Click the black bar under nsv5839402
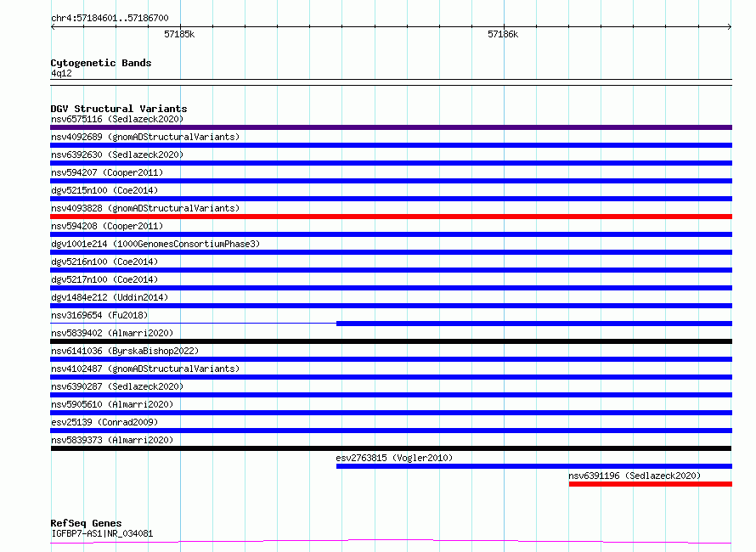Image resolution: width=756 pixels, height=552 pixels. point(391,341)
